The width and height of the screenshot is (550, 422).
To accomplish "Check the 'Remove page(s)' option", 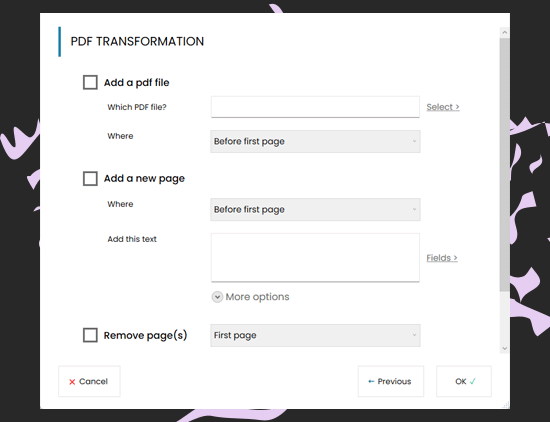I will pyautogui.click(x=90, y=335).
